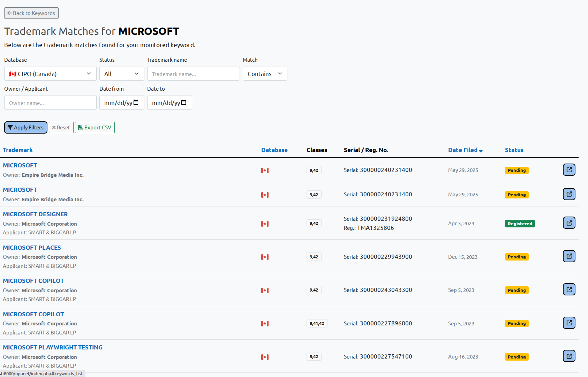Open external record link for MICROSOFT DESIGNER
The width and height of the screenshot is (588, 377).
tap(569, 223)
